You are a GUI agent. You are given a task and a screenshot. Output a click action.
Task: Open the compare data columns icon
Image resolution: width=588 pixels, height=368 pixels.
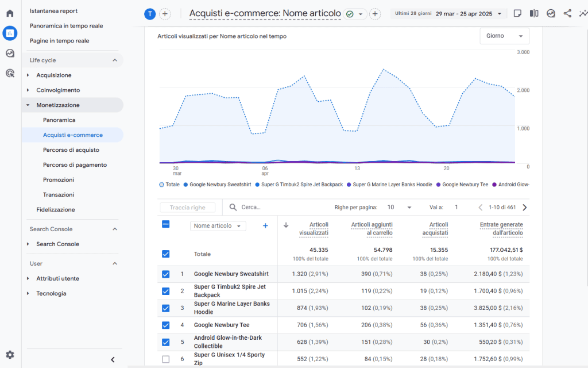[x=534, y=13]
